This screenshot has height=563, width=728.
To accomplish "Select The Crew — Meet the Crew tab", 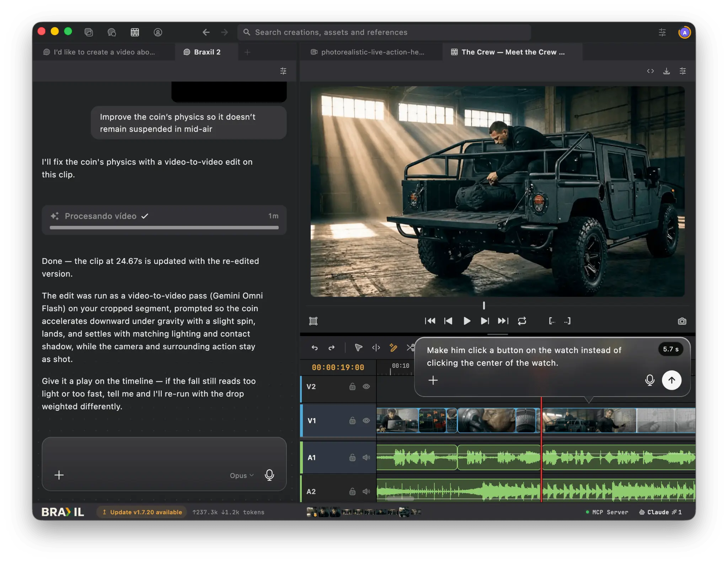I will coord(512,52).
